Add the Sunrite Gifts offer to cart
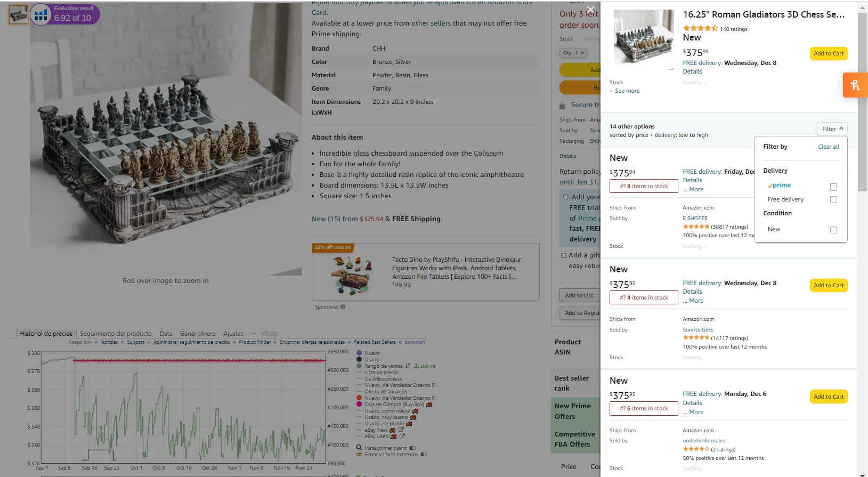Viewport: 868px width, 477px height. tap(829, 285)
